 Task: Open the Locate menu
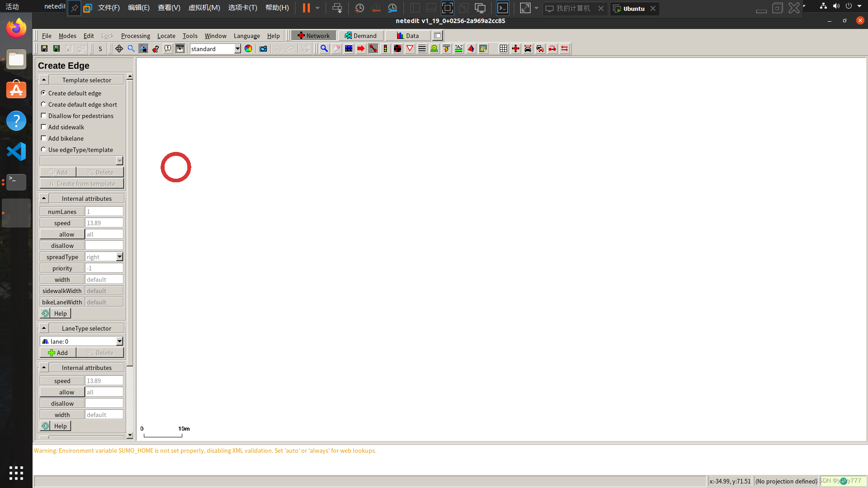[x=166, y=36]
